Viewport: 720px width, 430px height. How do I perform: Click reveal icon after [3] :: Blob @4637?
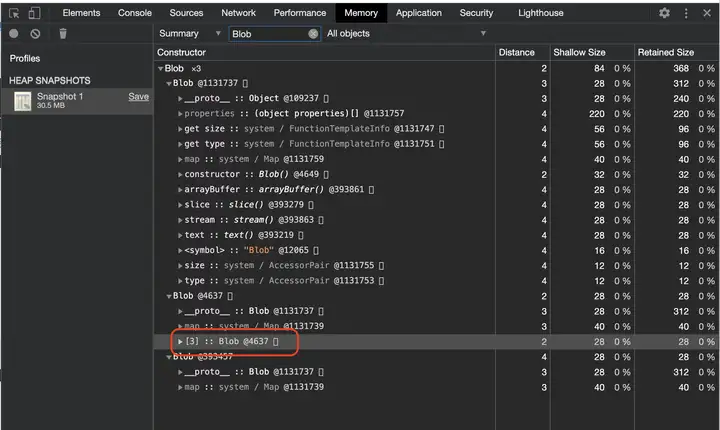pyautogui.click(x=275, y=341)
